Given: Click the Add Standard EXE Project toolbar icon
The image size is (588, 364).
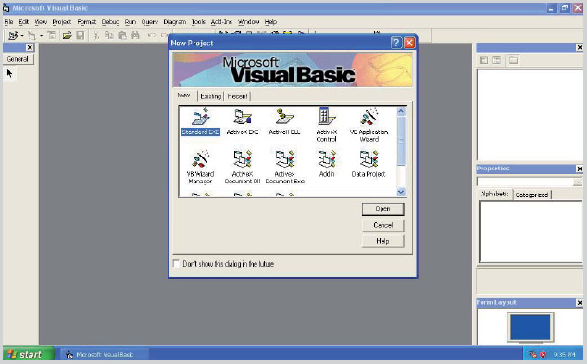Looking at the screenshot, I should (13, 35).
